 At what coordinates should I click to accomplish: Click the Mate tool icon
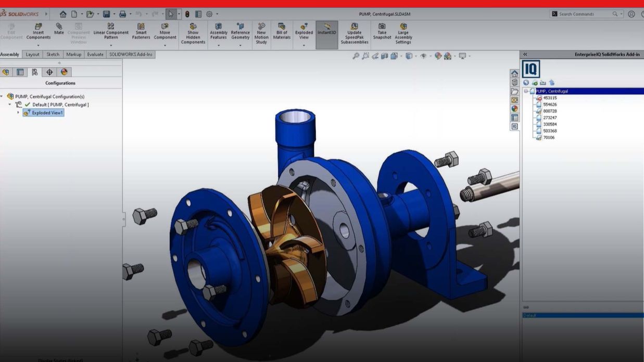(x=59, y=29)
